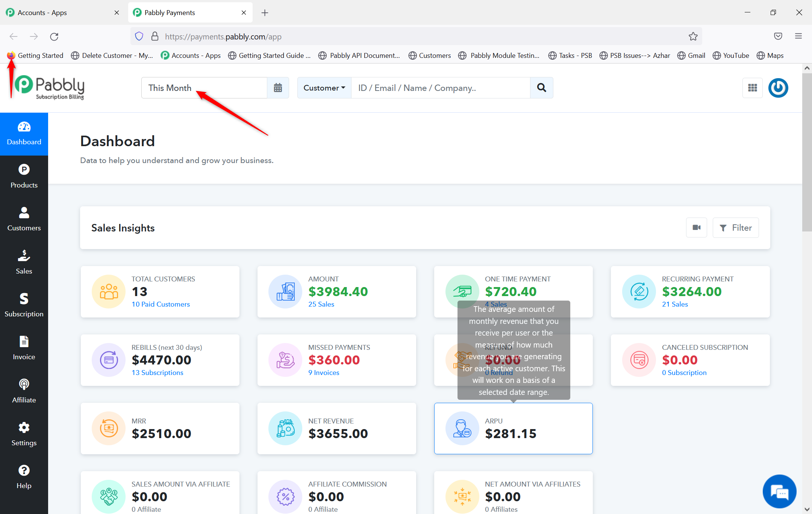812x514 pixels.
Task: Click the tracking protection shield icon
Action: tap(139, 36)
